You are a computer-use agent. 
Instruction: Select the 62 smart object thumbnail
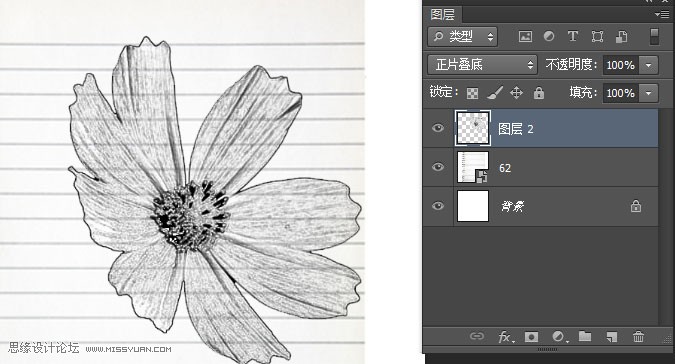[x=473, y=167]
